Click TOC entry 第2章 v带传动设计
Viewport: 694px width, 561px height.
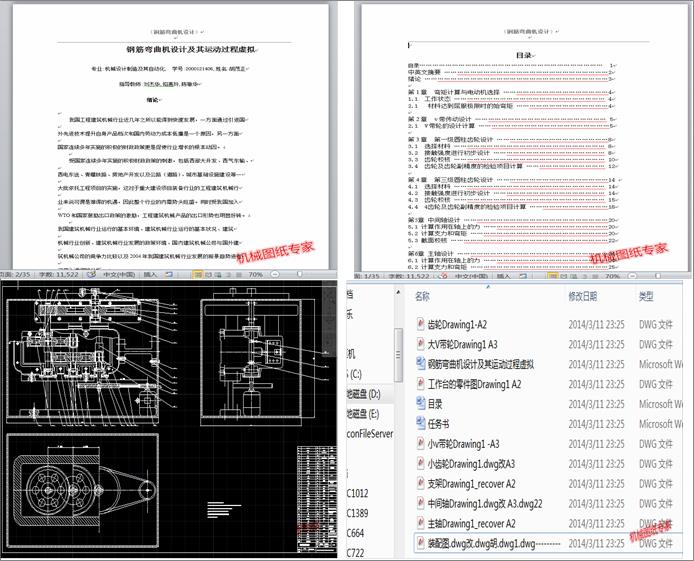point(440,119)
